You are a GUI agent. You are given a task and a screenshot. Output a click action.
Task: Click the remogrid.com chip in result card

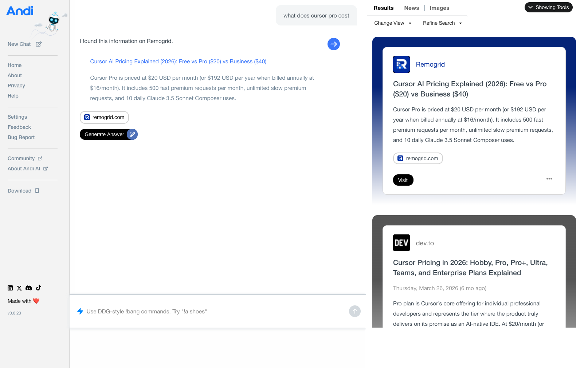point(418,158)
